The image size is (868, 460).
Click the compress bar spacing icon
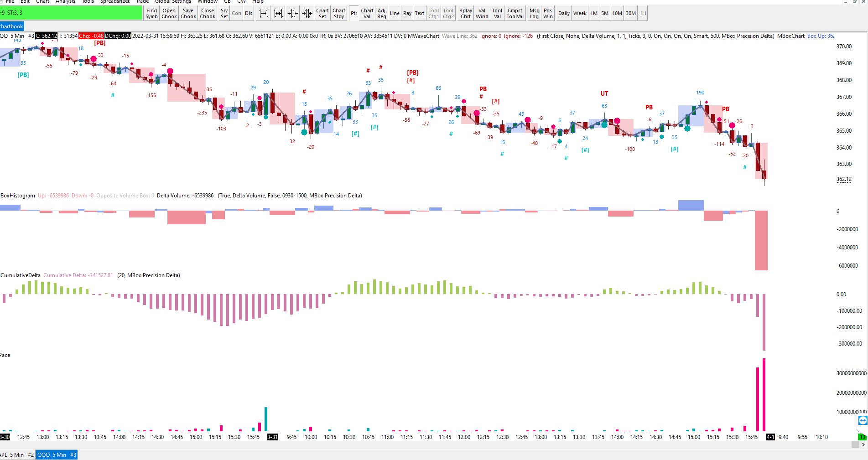(x=293, y=13)
